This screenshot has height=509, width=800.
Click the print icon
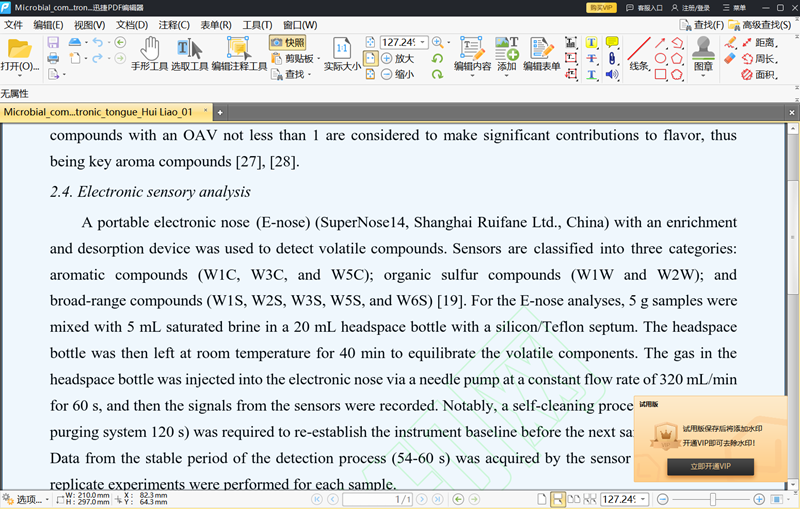pyautogui.click(x=53, y=58)
